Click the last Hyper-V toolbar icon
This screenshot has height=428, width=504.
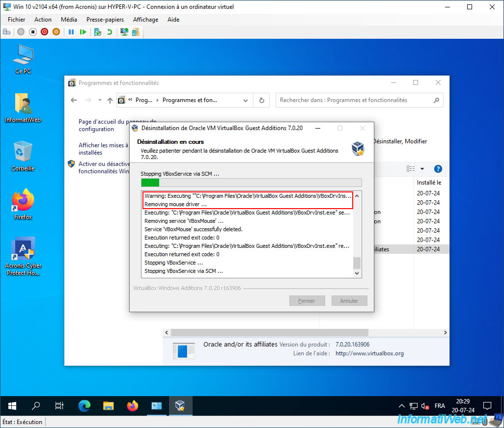tap(136, 32)
